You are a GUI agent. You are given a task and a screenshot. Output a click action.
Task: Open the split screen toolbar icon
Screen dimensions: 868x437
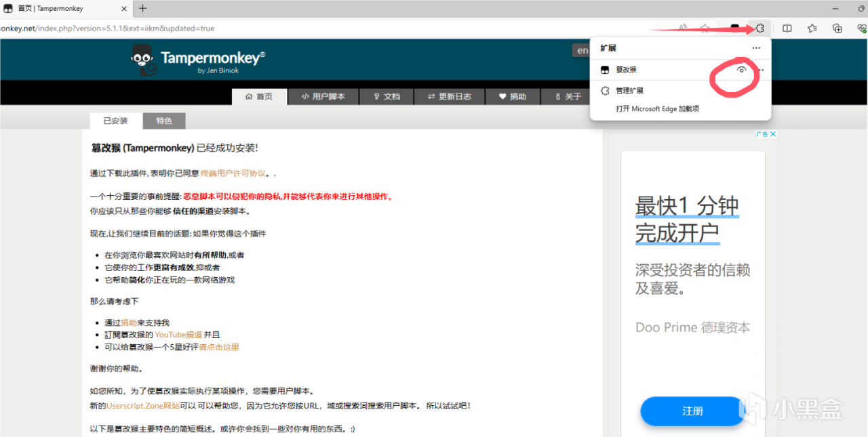click(x=787, y=28)
